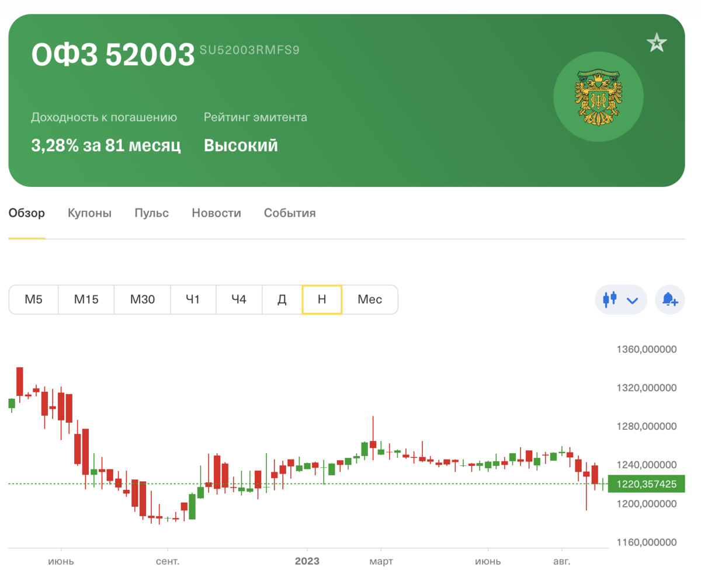Viewport: 701px width, 588px height.
Task: Click the 1360,000000 price axis label
Action: [x=647, y=350]
